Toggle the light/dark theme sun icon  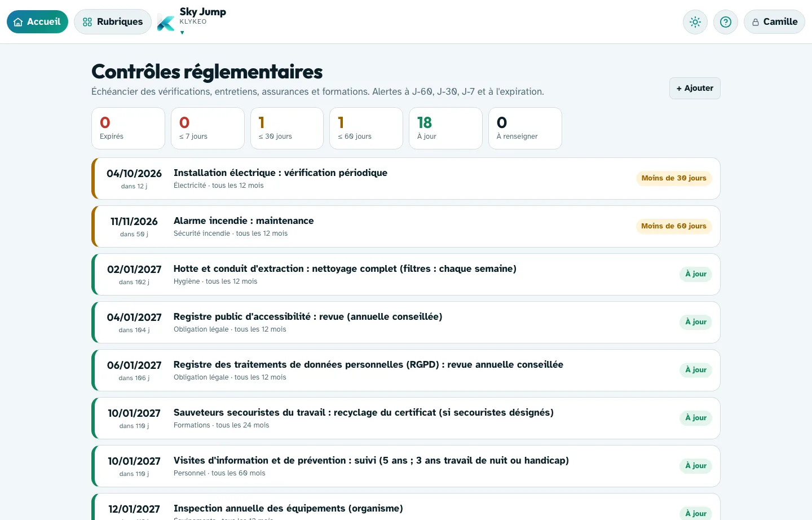(x=695, y=22)
